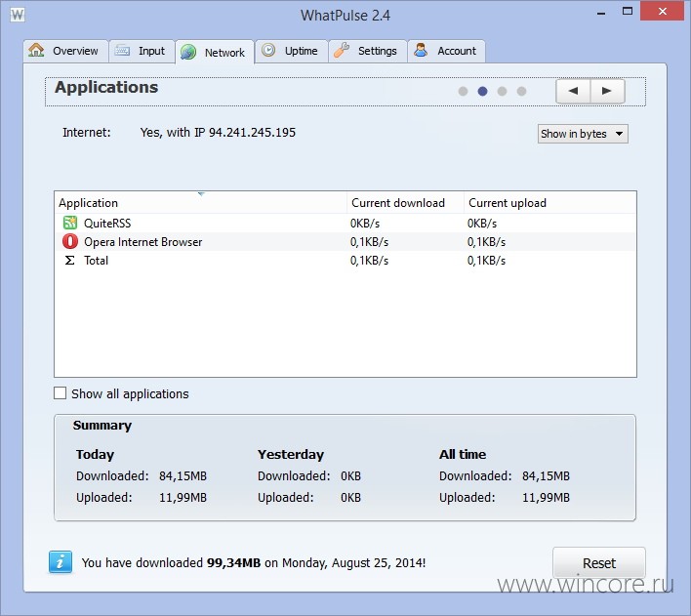Click QuiteRSS upload value 0KB/s

[482, 224]
